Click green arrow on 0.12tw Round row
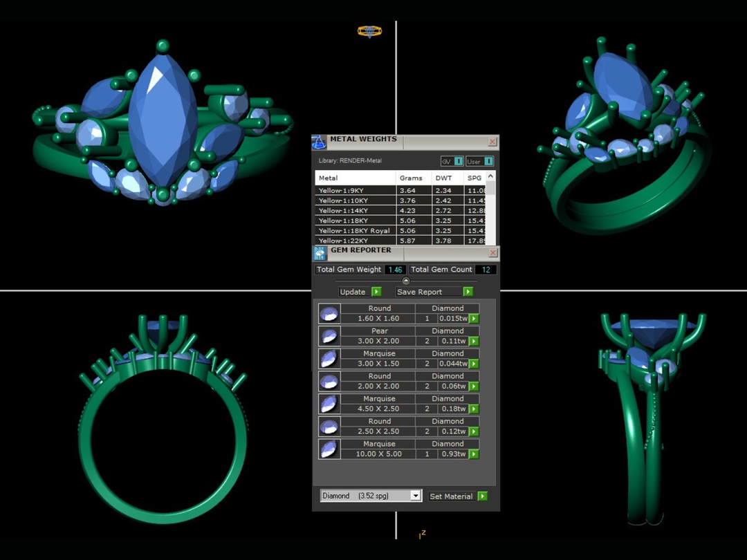The width and height of the screenshot is (747, 560). [474, 431]
